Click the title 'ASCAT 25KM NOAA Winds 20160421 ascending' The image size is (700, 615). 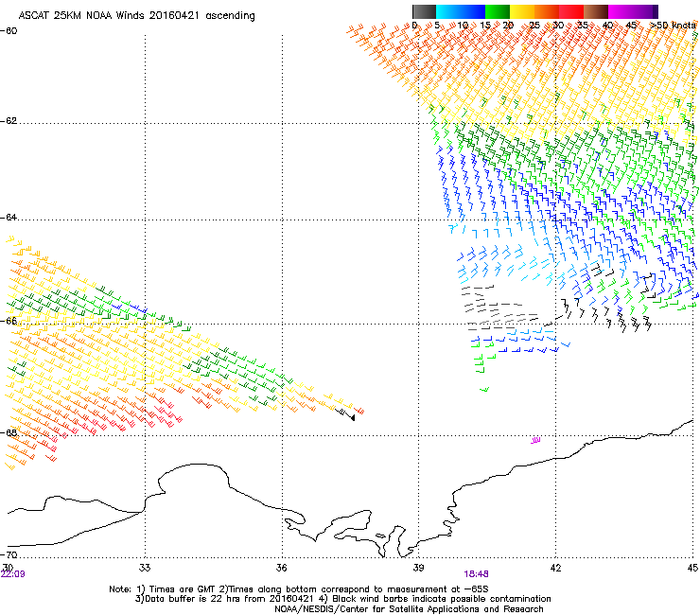click(x=136, y=16)
